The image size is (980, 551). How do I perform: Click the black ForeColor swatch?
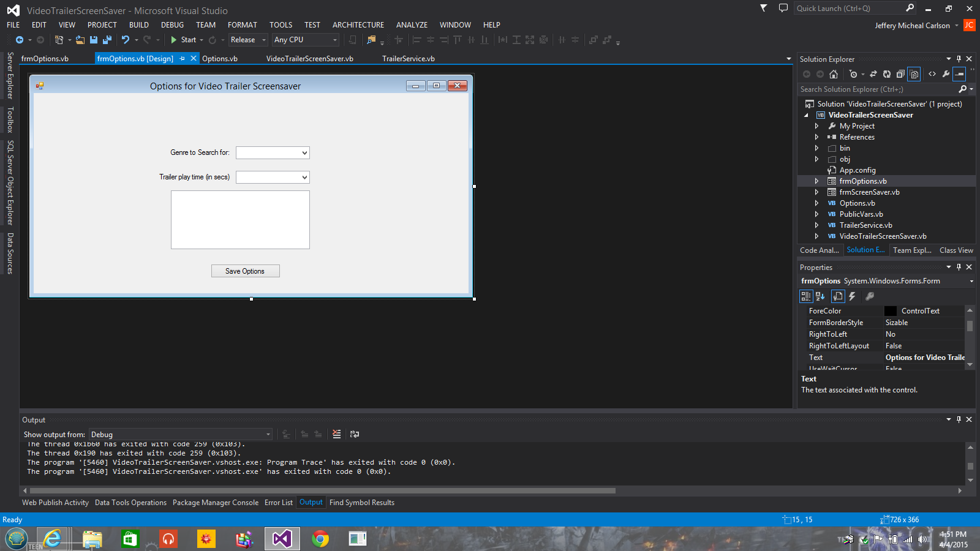[x=891, y=311]
